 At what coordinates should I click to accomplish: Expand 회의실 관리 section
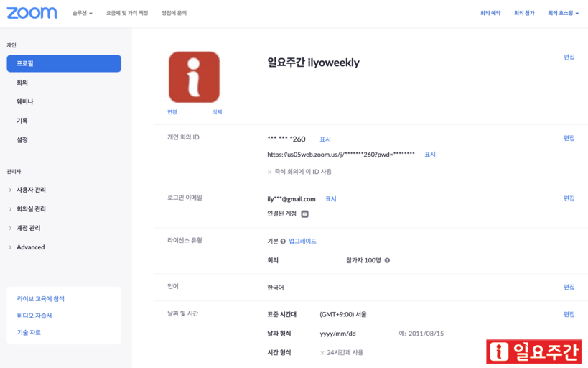pos(31,209)
